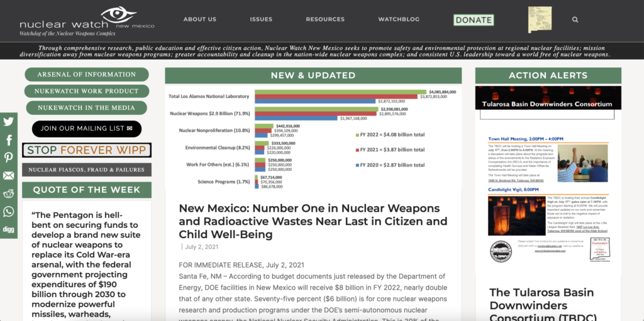The width and height of the screenshot is (644, 321).
Task: Open the LANL budget bar chart image
Action: pyautogui.click(x=313, y=138)
